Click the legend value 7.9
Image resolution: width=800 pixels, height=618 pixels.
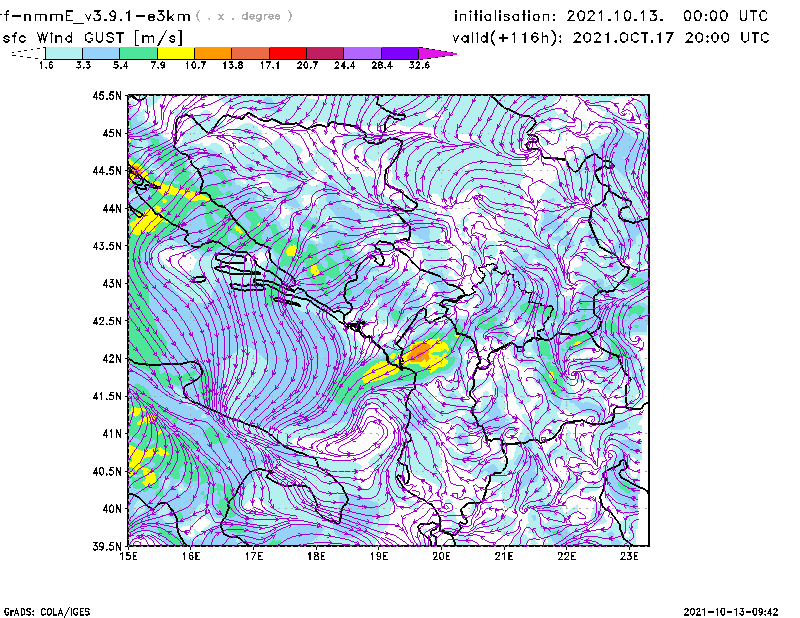(158, 65)
